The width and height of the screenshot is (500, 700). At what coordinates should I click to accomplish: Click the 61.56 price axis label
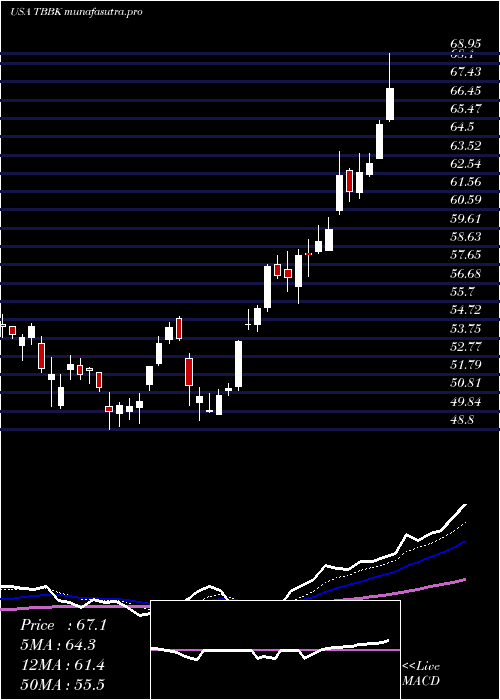466,182
